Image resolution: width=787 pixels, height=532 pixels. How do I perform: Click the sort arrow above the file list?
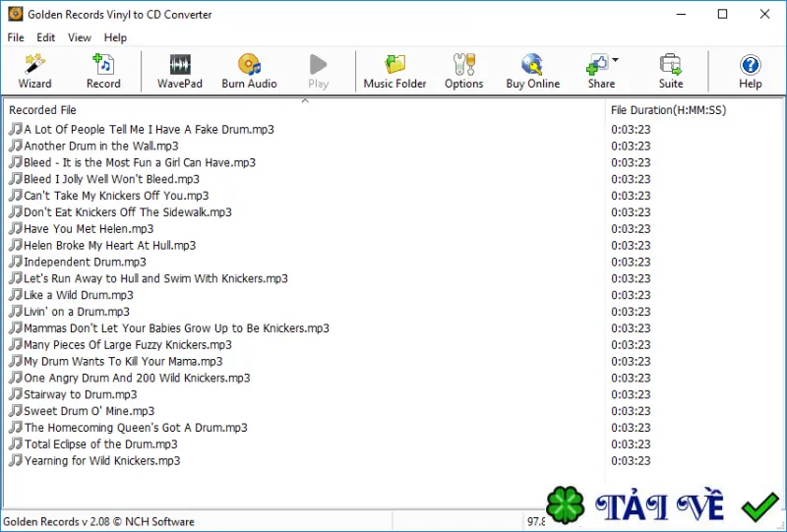[x=305, y=101]
